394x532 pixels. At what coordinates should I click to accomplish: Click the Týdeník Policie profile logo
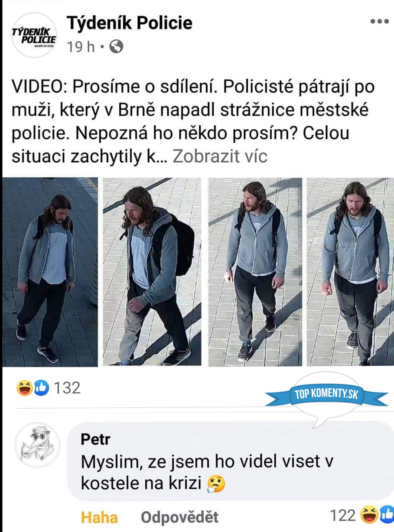34,35
